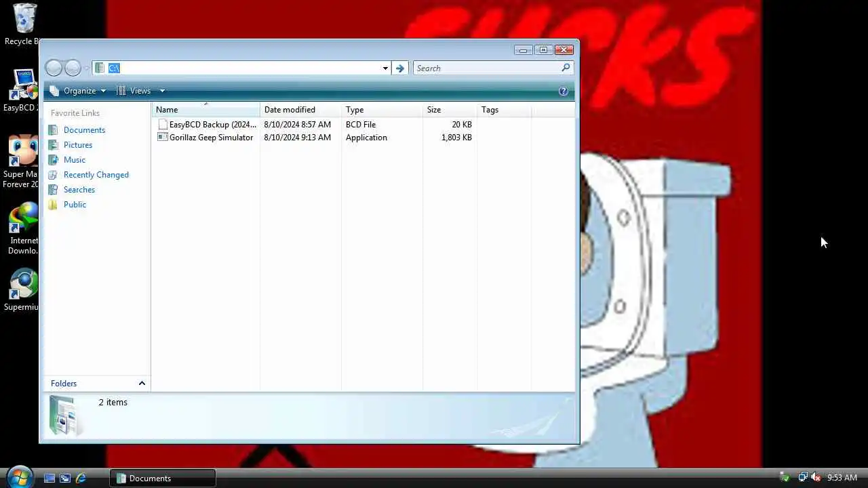Select the Internet Download Manager desktop icon
Screen dimensions: 868x488
click(x=23, y=218)
